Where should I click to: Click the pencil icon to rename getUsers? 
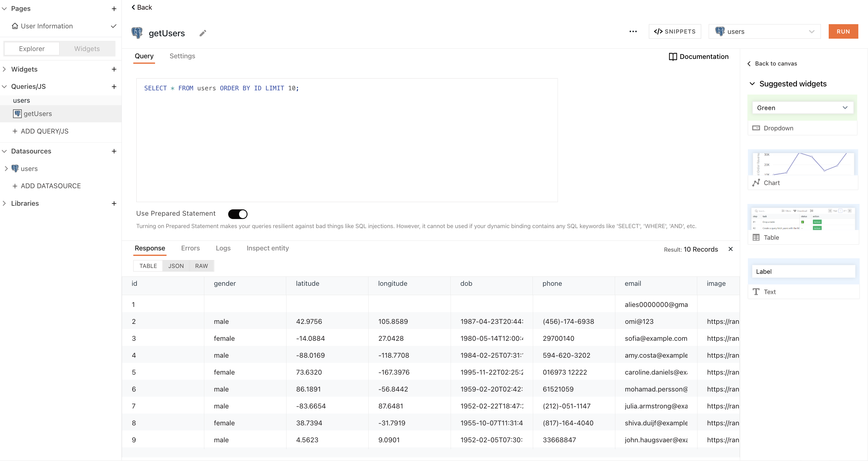click(x=202, y=33)
